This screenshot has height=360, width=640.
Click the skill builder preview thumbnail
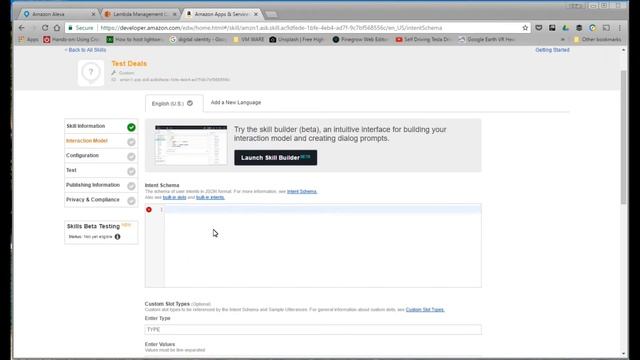point(191,145)
